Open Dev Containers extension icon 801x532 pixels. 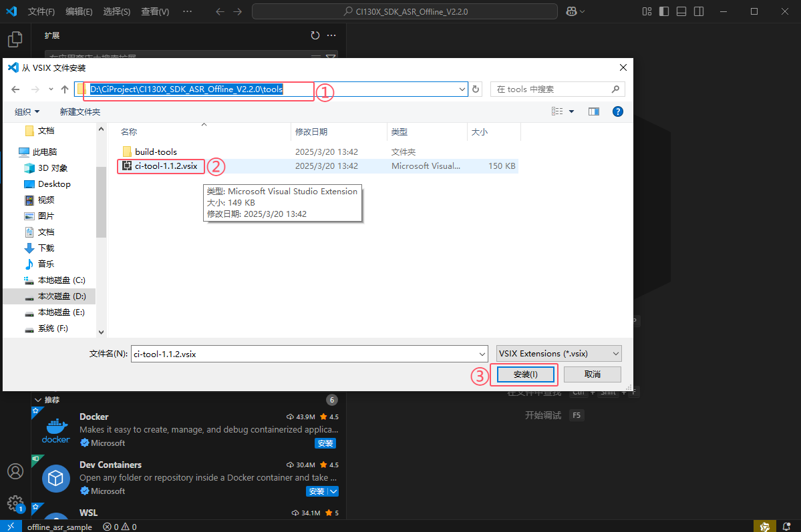pyautogui.click(x=56, y=479)
